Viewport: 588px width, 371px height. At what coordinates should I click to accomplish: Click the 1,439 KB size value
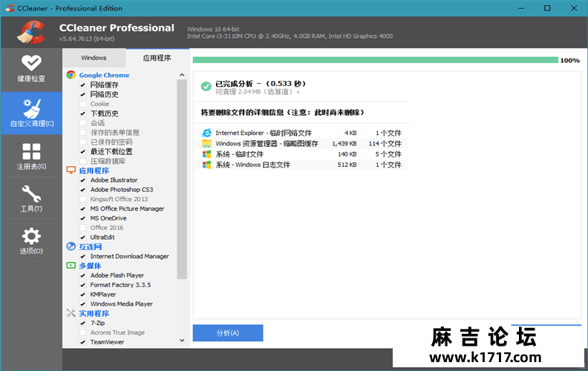click(x=344, y=143)
